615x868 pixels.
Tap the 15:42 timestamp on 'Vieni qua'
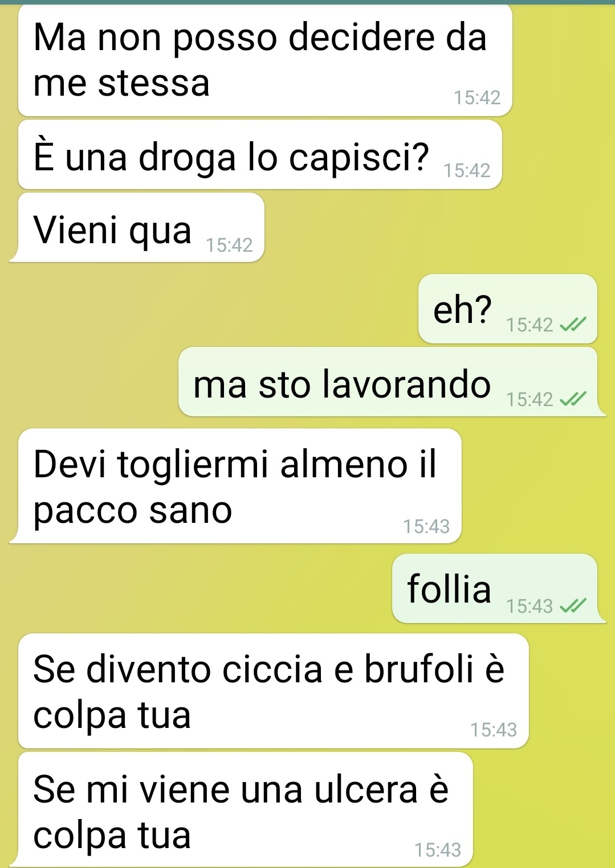[x=229, y=245]
